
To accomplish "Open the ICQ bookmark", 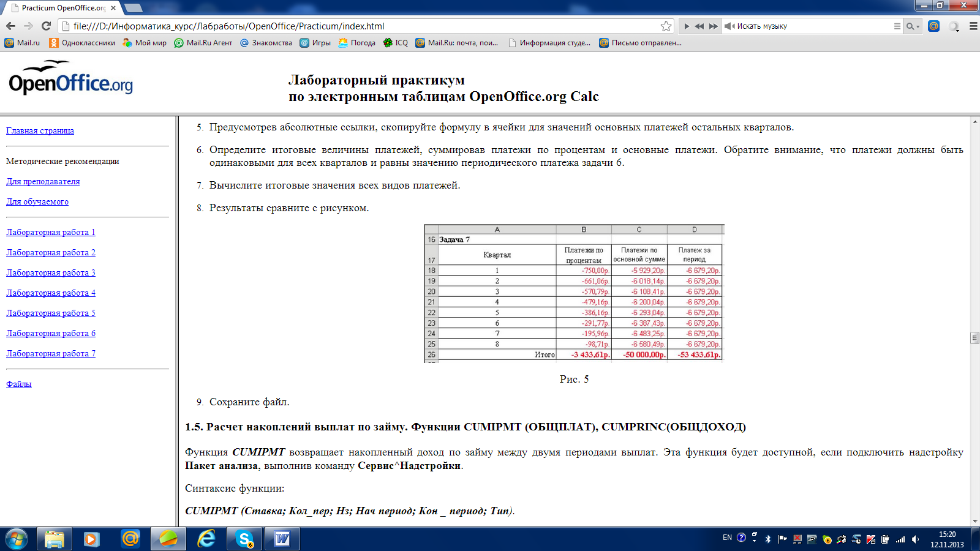I will [x=395, y=42].
